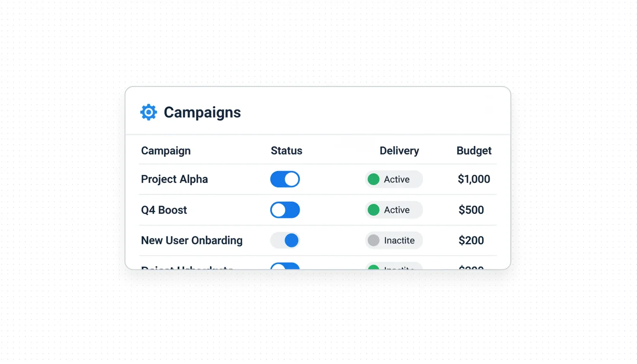
Task: Sort by the Campaign column header
Action: (166, 151)
